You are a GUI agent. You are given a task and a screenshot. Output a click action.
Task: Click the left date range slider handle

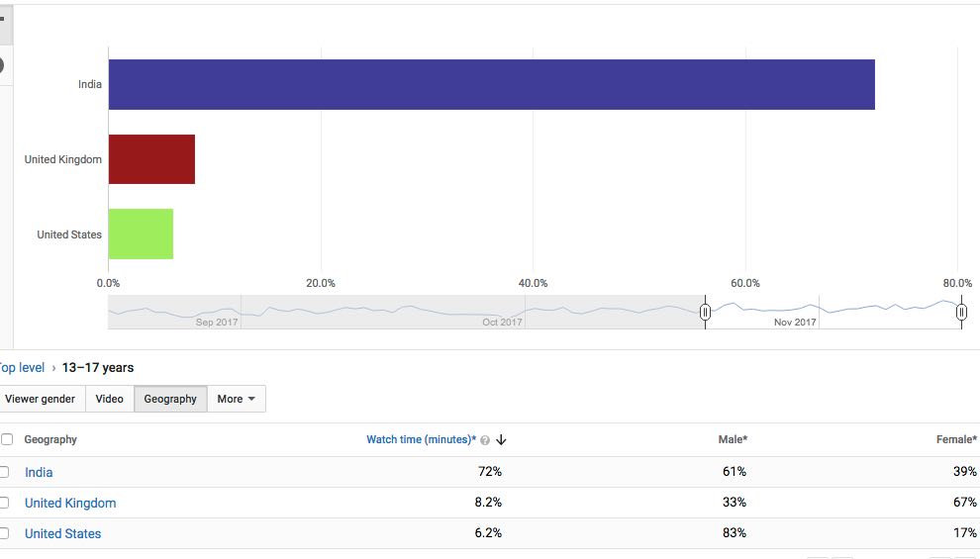coord(705,313)
